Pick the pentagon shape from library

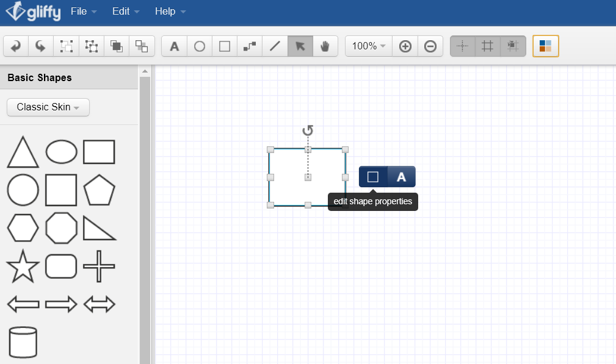coord(99,190)
